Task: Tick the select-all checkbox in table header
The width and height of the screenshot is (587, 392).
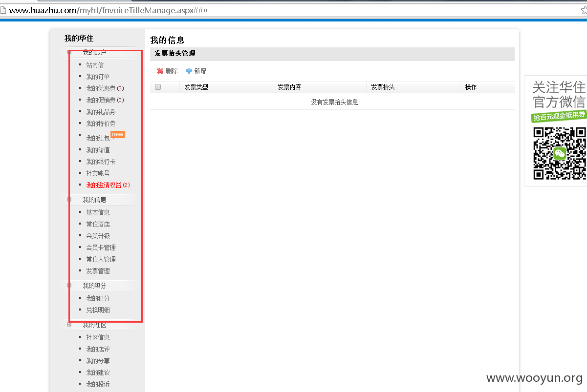Action: click(158, 87)
